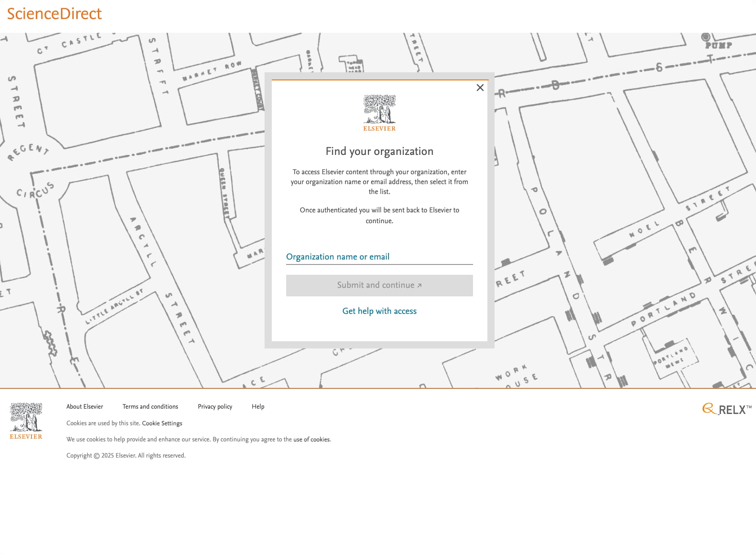
Task: Open Cookie Settings link
Action: [162, 423]
